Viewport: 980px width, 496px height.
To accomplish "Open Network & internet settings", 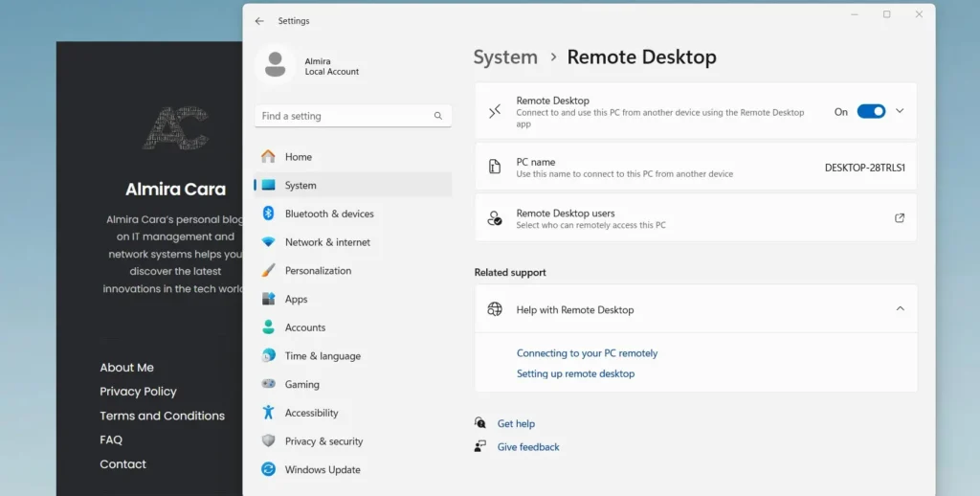I will (352, 242).
